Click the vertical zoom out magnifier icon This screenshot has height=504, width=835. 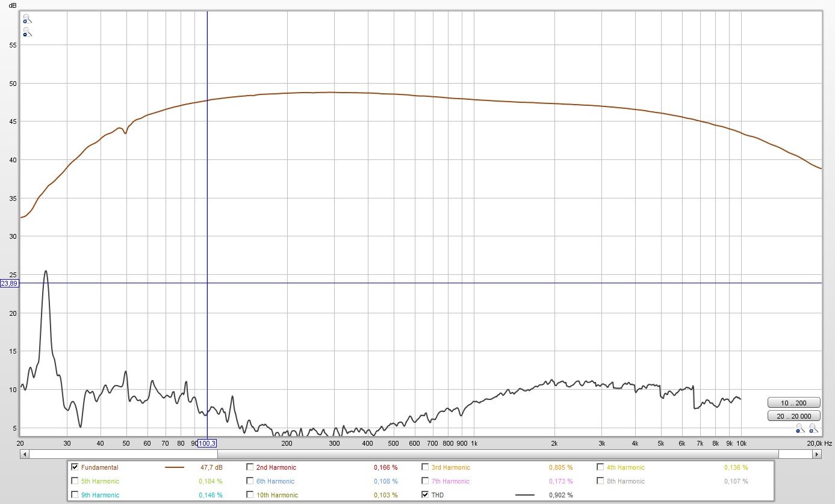pos(26,32)
